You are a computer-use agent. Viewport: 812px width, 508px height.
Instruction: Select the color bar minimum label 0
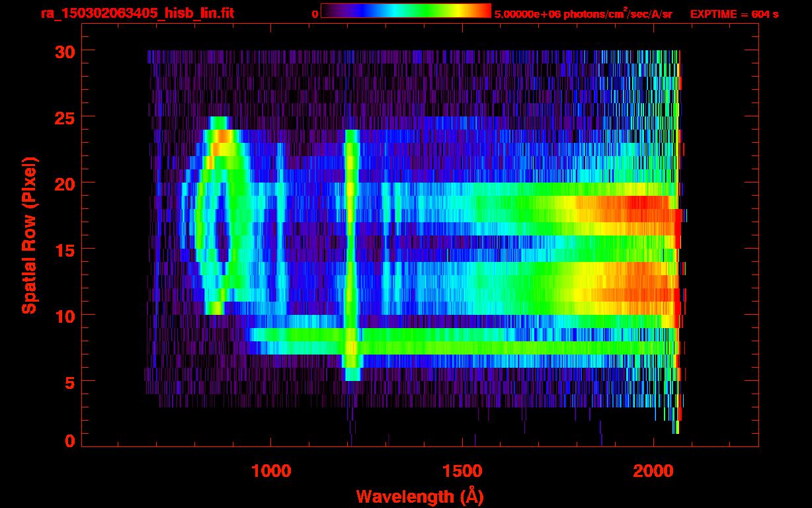point(315,14)
